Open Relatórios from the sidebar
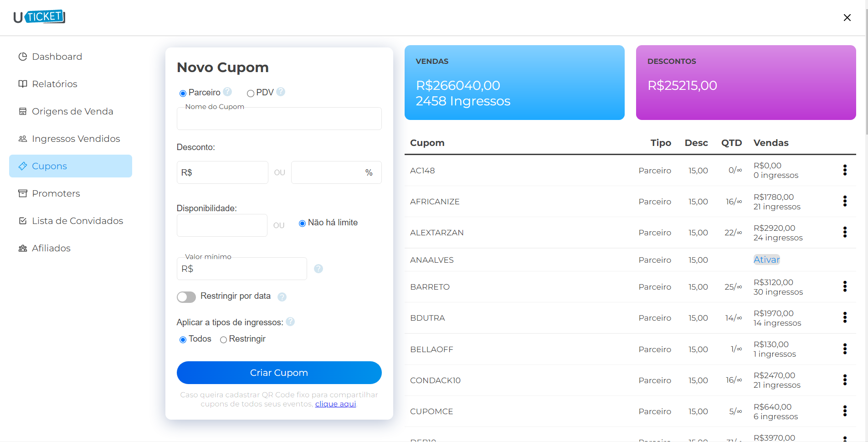868x442 pixels. 54,83
